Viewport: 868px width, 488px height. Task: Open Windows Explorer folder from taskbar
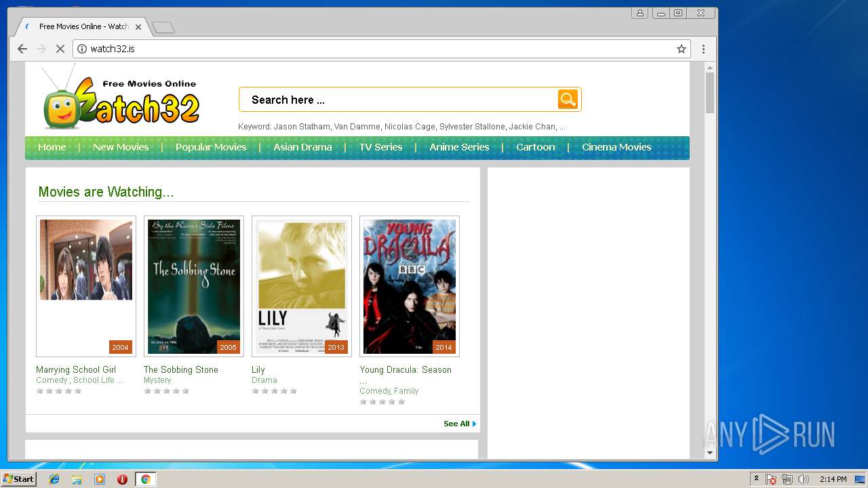coord(77,479)
